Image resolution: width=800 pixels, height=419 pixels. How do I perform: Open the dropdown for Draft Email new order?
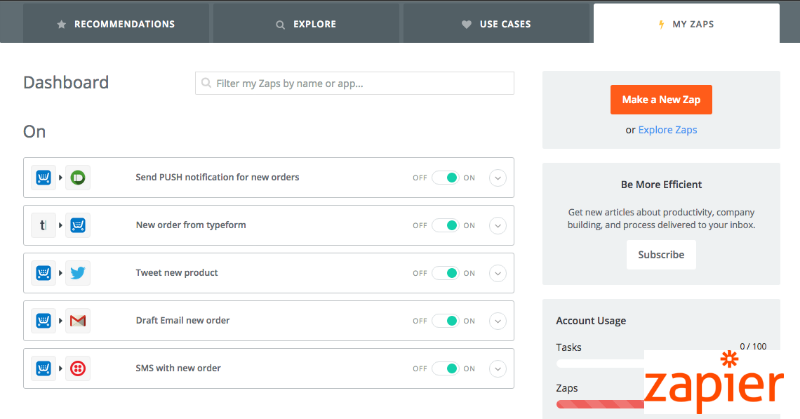pyautogui.click(x=498, y=321)
